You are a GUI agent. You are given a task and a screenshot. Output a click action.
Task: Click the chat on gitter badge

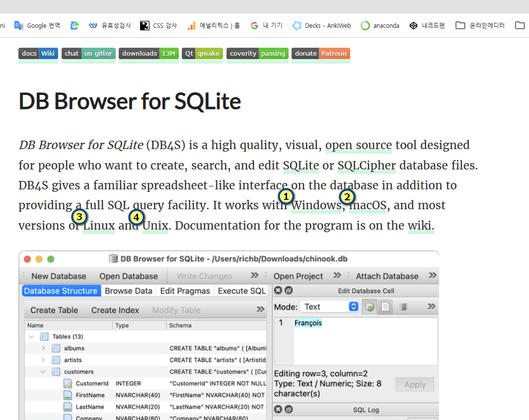[x=88, y=54]
